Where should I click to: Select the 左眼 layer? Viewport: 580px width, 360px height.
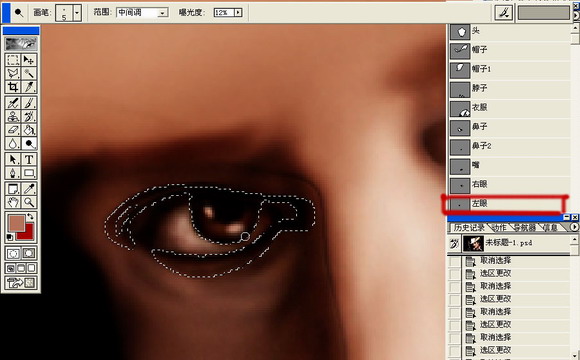point(510,203)
